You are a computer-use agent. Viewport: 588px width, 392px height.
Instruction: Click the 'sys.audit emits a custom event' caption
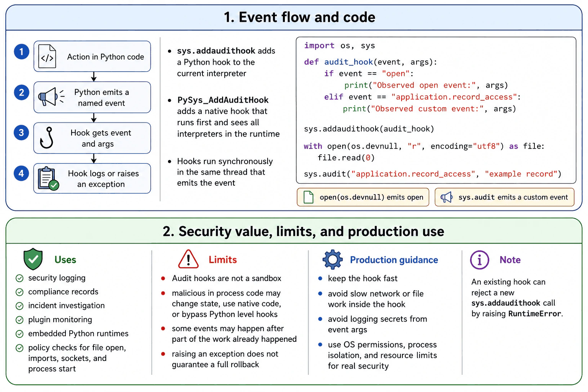(513, 197)
